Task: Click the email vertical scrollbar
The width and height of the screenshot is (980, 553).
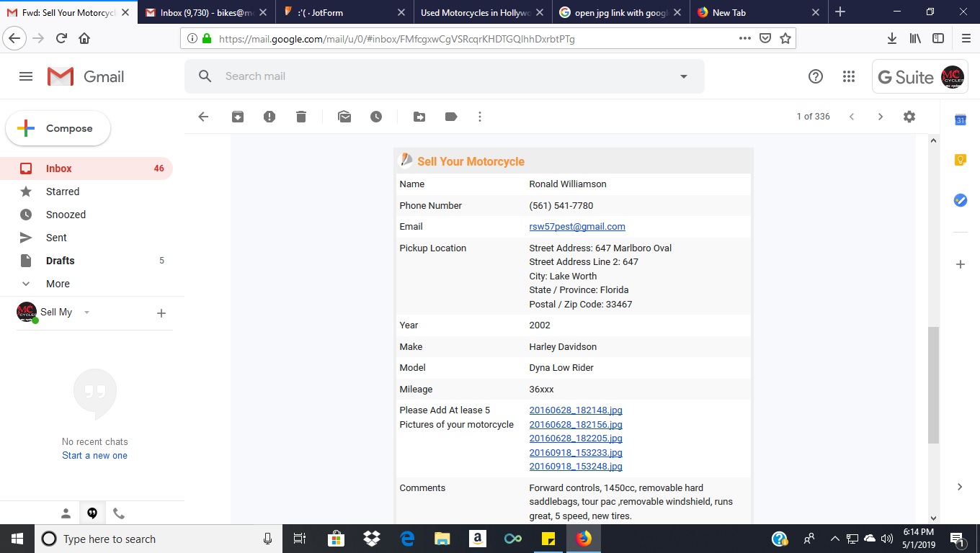Action: [x=933, y=385]
